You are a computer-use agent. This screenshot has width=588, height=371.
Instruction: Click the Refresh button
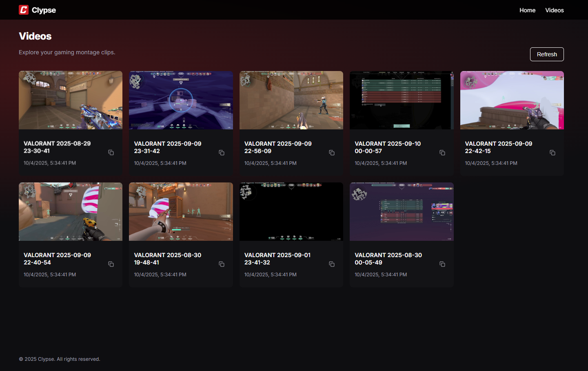coord(547,54)
